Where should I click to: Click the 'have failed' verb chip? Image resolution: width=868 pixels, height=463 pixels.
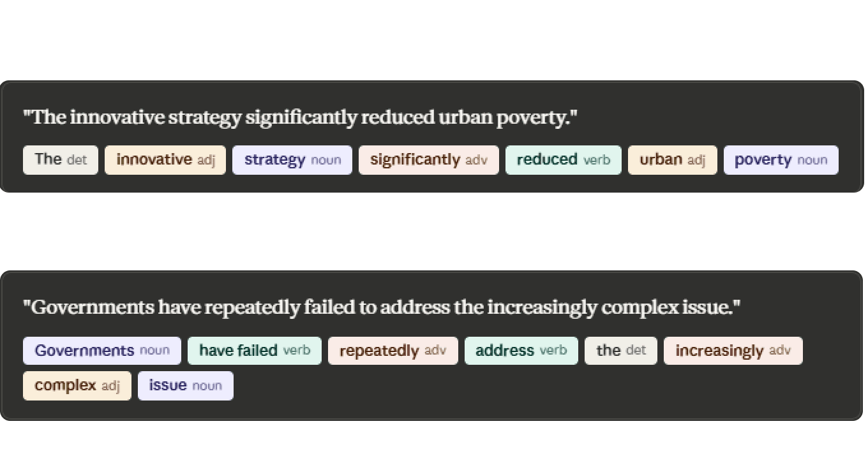coord(254,351)
